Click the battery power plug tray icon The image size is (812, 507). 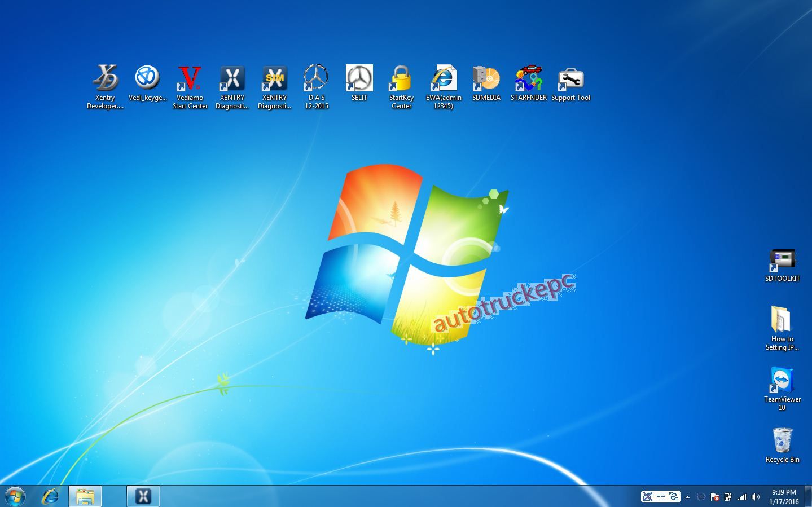[x=728, y=497]
